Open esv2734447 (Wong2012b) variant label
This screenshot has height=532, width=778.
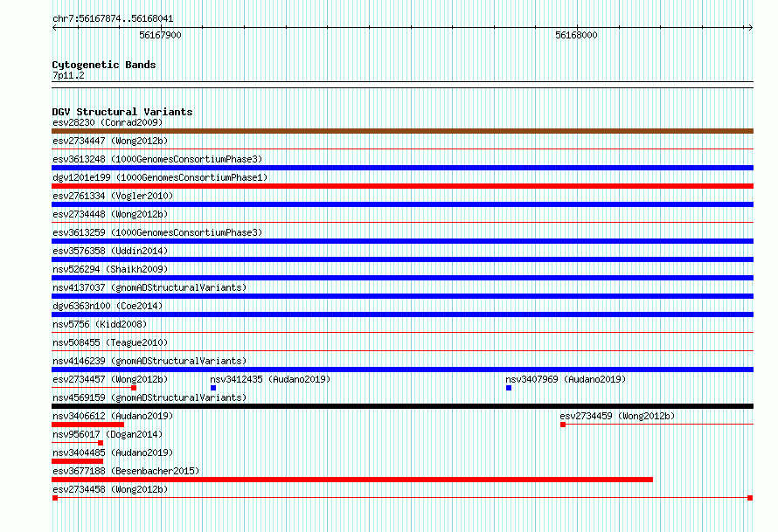[x=110, y=141]
